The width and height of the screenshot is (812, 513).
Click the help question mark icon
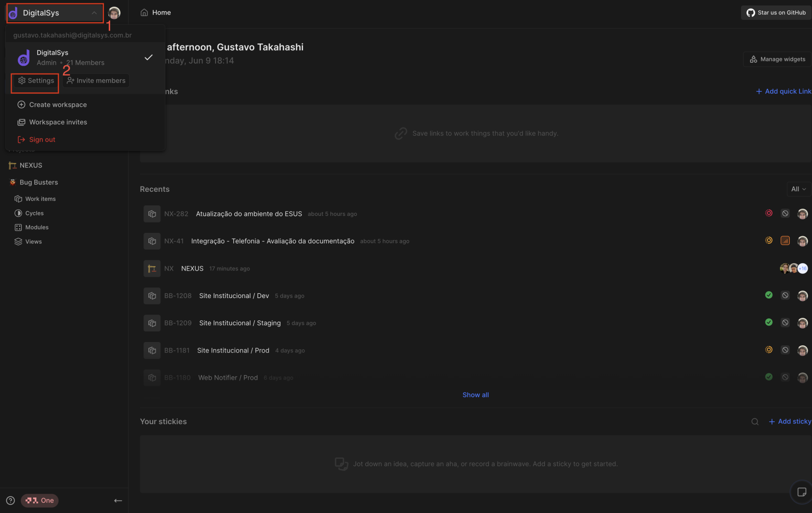[x=11, y=500]
